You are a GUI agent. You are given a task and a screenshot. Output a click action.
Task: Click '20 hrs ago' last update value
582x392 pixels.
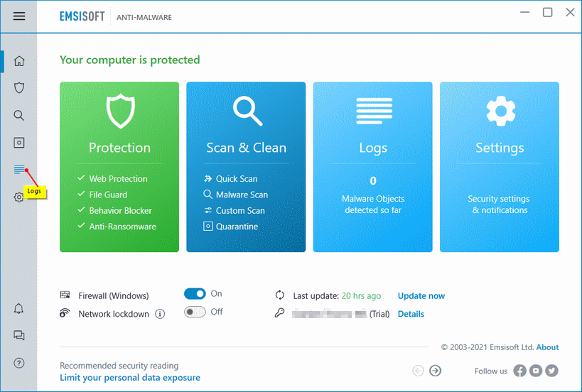361,296
